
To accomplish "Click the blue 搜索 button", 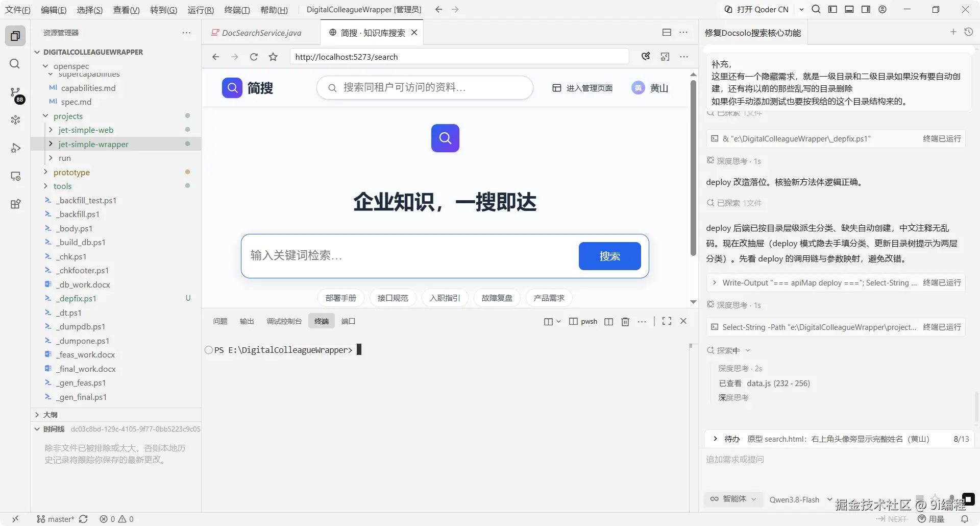I will [x=609, y=256].
